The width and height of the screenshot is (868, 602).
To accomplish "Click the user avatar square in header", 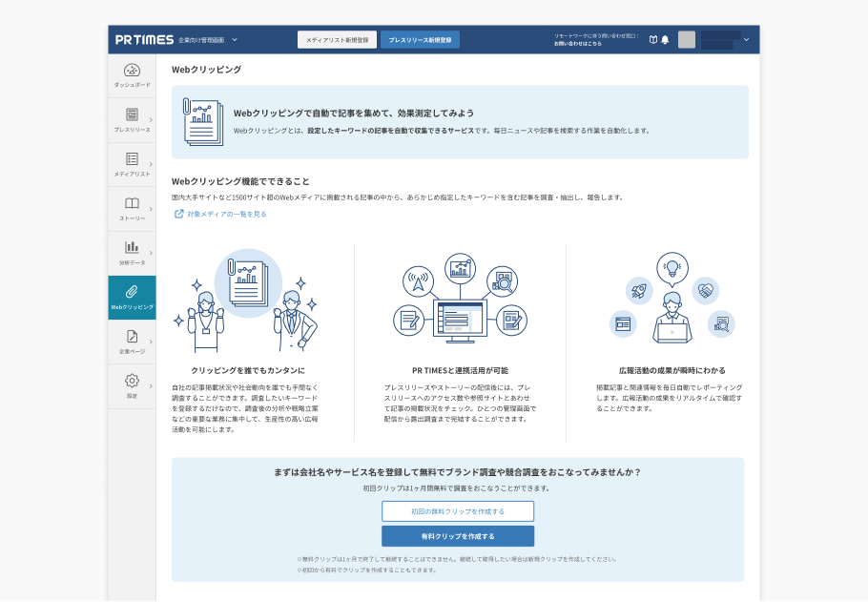I will point(687,39).
